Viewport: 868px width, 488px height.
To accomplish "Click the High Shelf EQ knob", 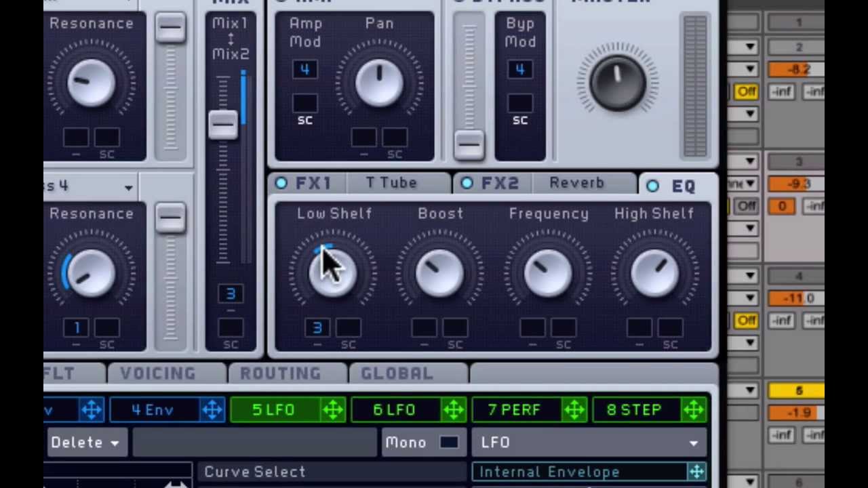I will (654, 272).
